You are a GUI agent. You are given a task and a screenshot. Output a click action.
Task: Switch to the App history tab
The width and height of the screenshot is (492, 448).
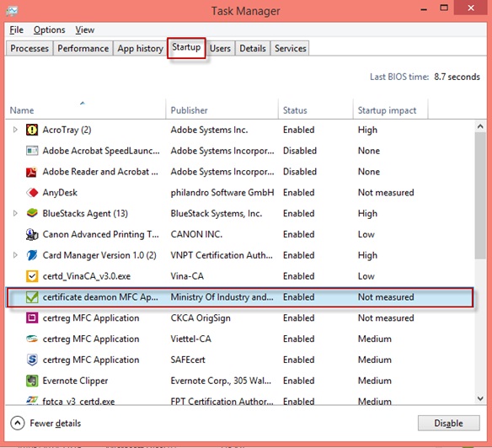click(x=140, y=48)
